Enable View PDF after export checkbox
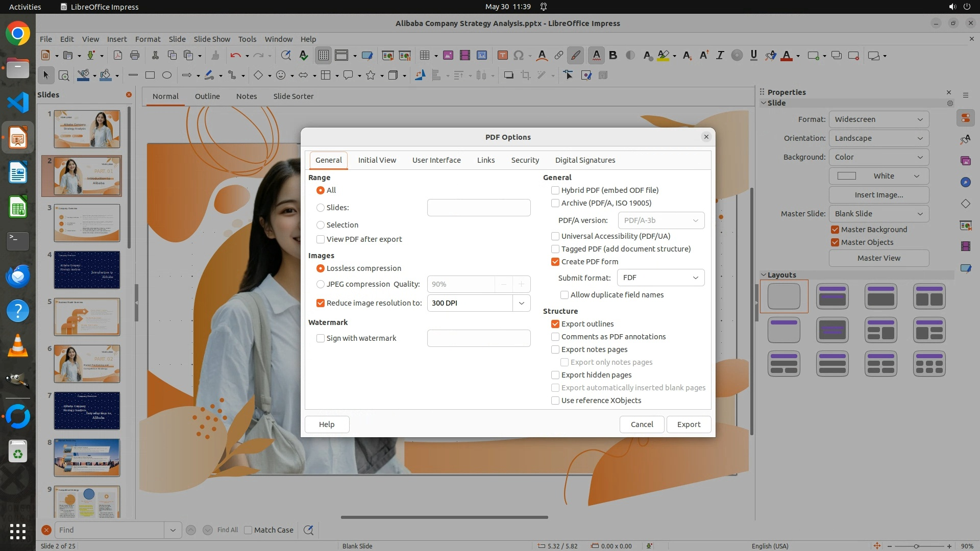 321,239
